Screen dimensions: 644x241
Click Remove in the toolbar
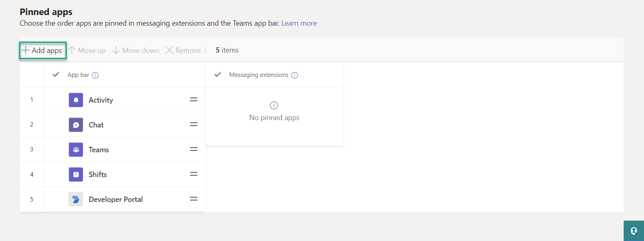pyautogui.click(x=183, y=50)
